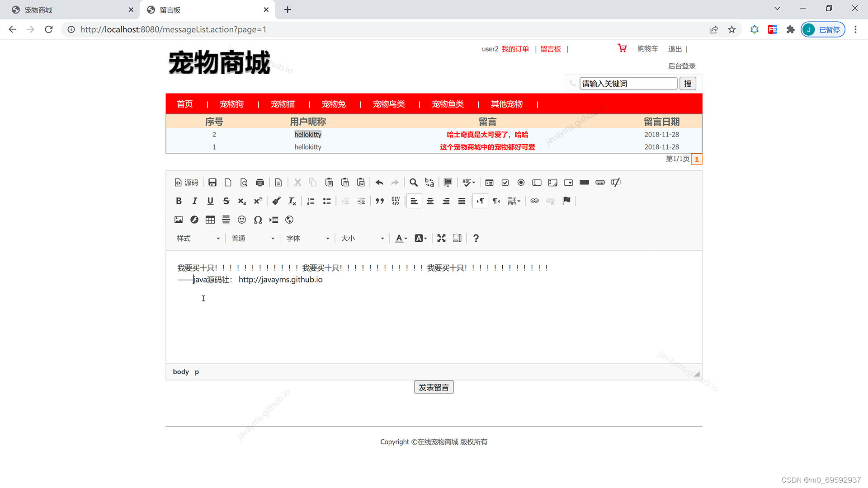Set text direction right to left
The width and height of the screenshot is (868, 488).
pyautogui.click(x=496, y=201)
